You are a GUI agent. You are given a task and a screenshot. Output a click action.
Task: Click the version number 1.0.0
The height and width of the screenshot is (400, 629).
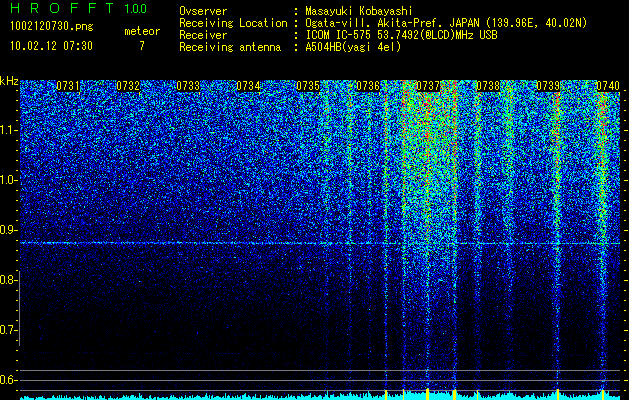[136, 9]
